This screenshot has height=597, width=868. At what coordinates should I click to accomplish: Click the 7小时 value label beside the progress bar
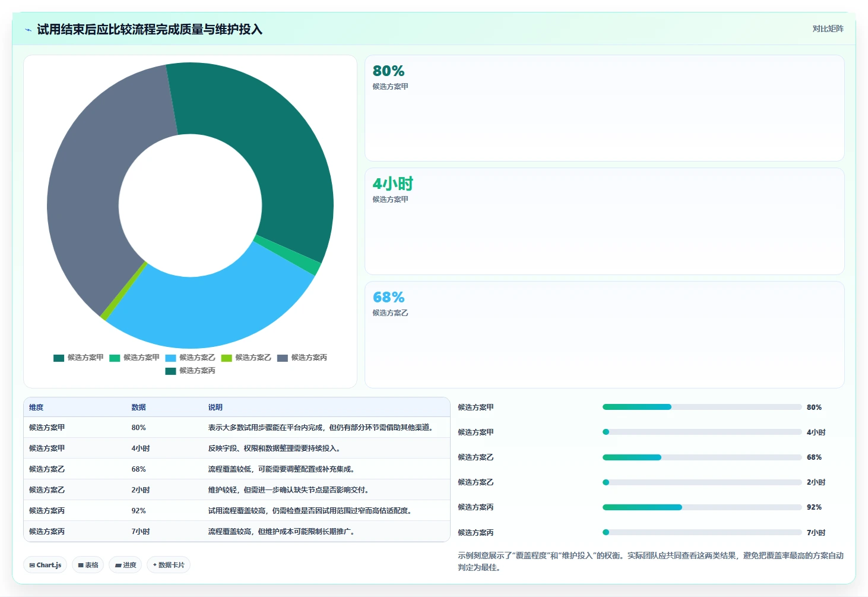point(816,533)
